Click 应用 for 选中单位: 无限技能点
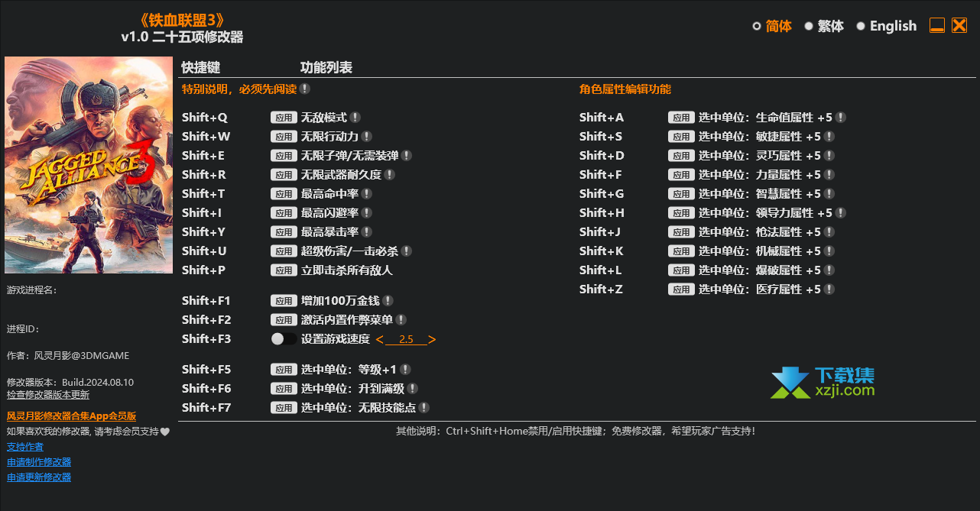Image resolution: width=980 pixels, height=511 pixels. point(284,408)
